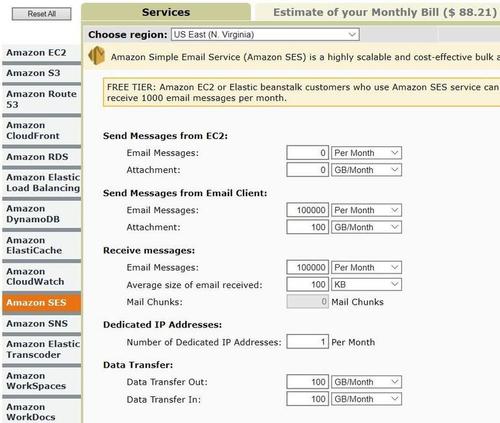Select Amazon EC2 in the sidebar

tap(41, 53)
